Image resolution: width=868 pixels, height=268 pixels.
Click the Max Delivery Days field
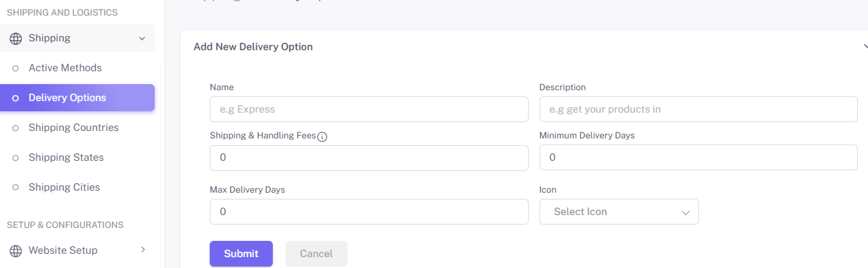pos(369,212)
